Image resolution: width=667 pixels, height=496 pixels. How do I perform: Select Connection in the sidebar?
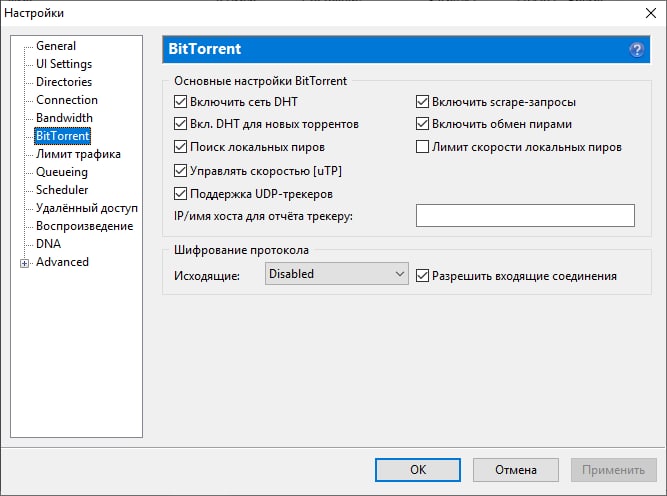[67, 100]
